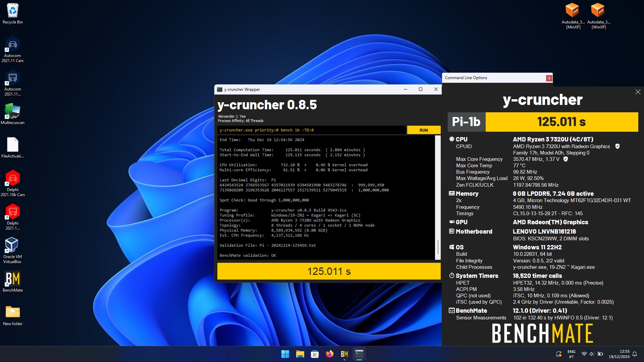Viewport: 644px width, 362px height.
Task: Launch the Multiecuscan desktop shortcut
Action: click(x=13, y=114)
